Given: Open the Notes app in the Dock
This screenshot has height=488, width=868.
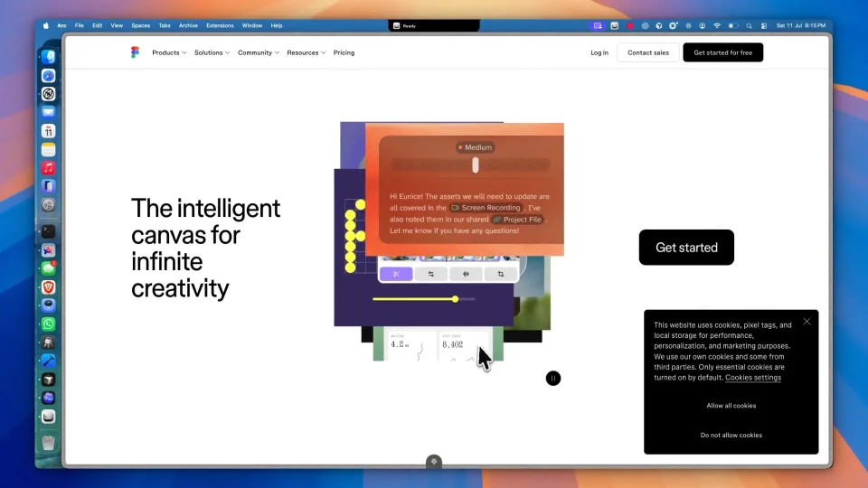Looking at the screenshot, I should [x=49, y=149].
